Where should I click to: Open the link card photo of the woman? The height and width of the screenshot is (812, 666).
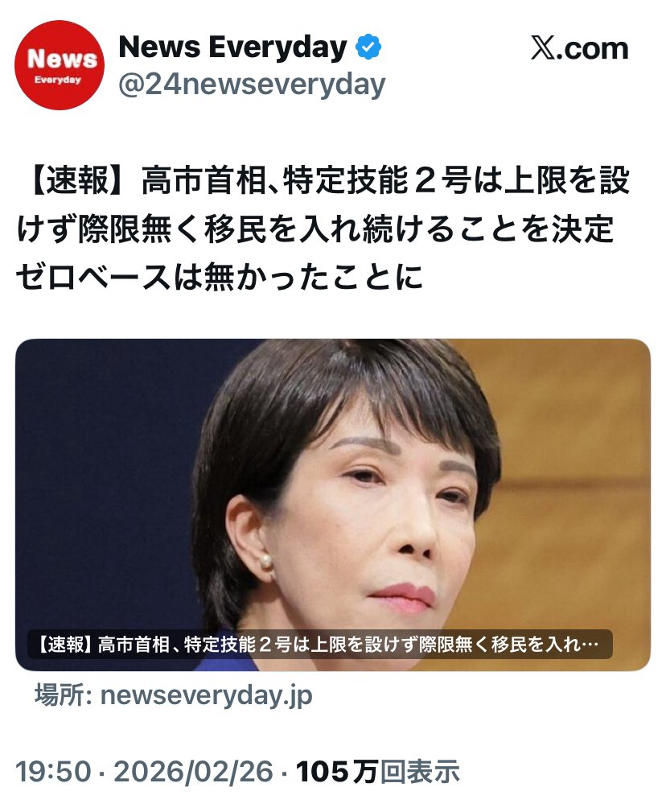tap(333, 505)
